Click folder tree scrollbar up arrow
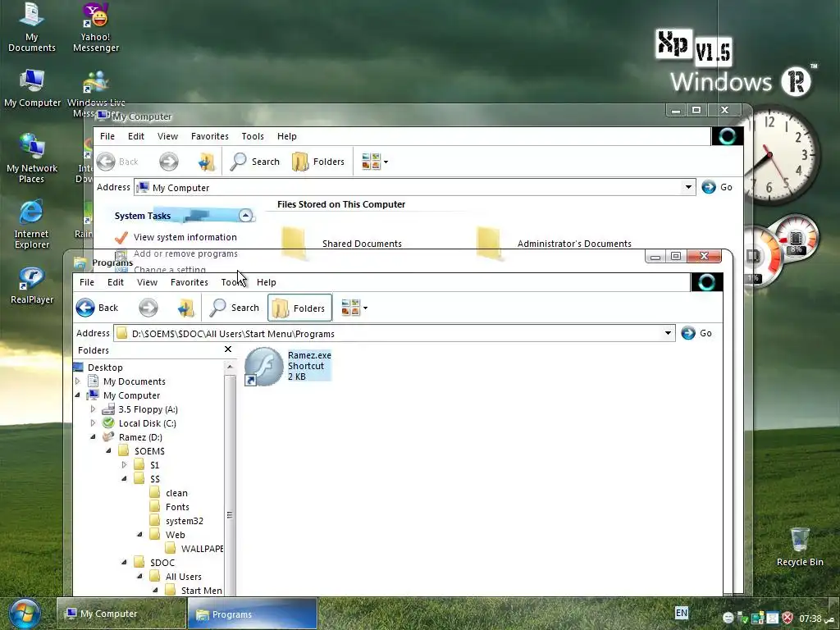Viewport: 840px width, 630px height. (230, 367)
